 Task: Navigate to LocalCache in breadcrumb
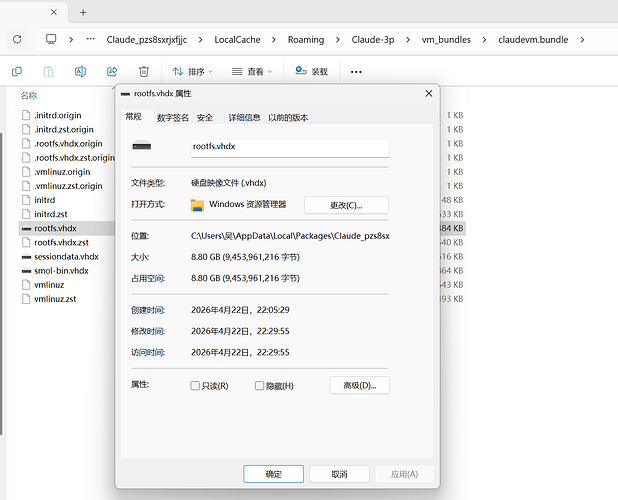(x=237, y=40)
